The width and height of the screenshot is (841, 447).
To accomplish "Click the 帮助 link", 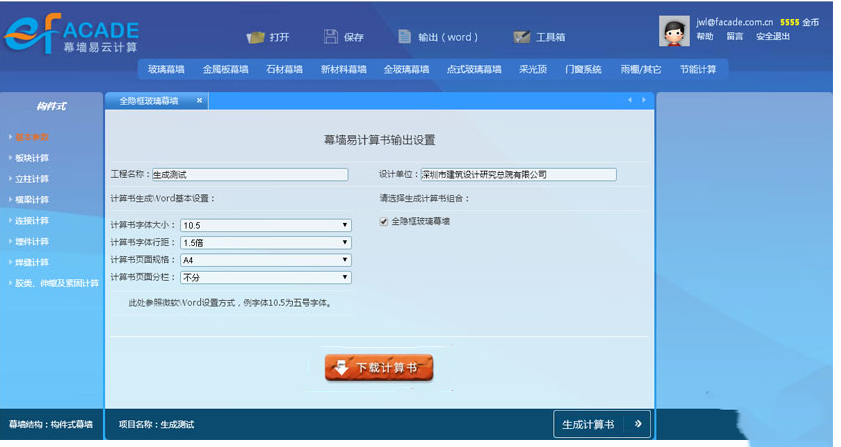I will 705,36.
